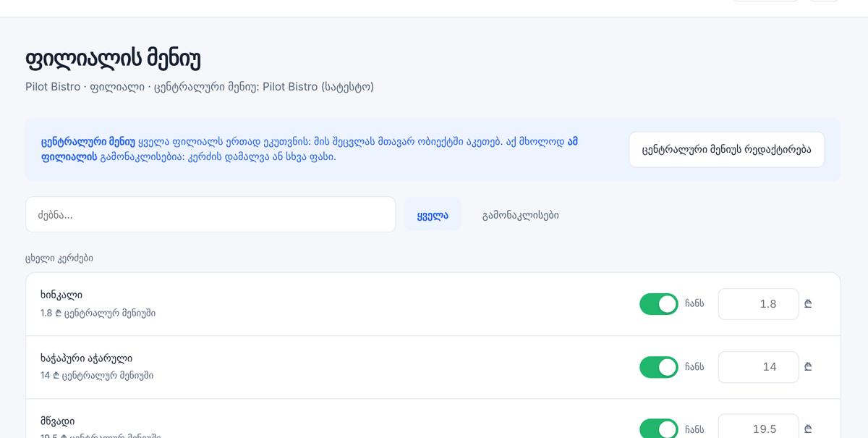Toggle visibility switch for ხინკალი
This screenshot has height=438, width=868.
659,304
